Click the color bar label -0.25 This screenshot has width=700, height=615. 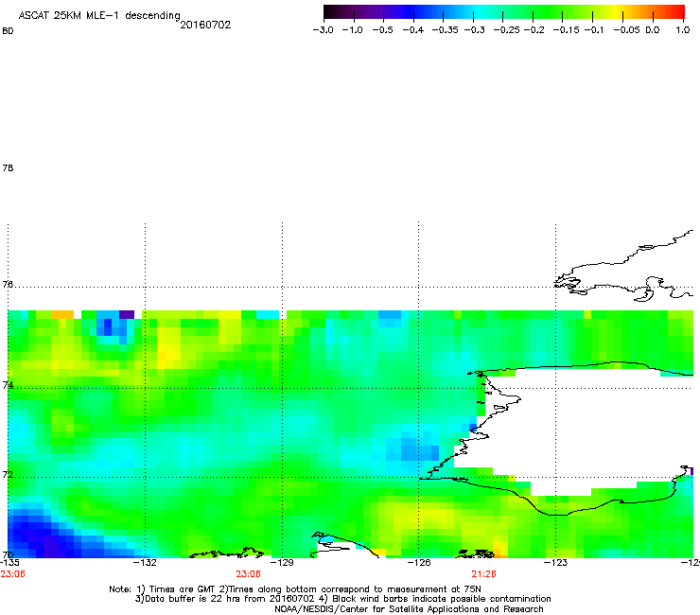point(506,30)
